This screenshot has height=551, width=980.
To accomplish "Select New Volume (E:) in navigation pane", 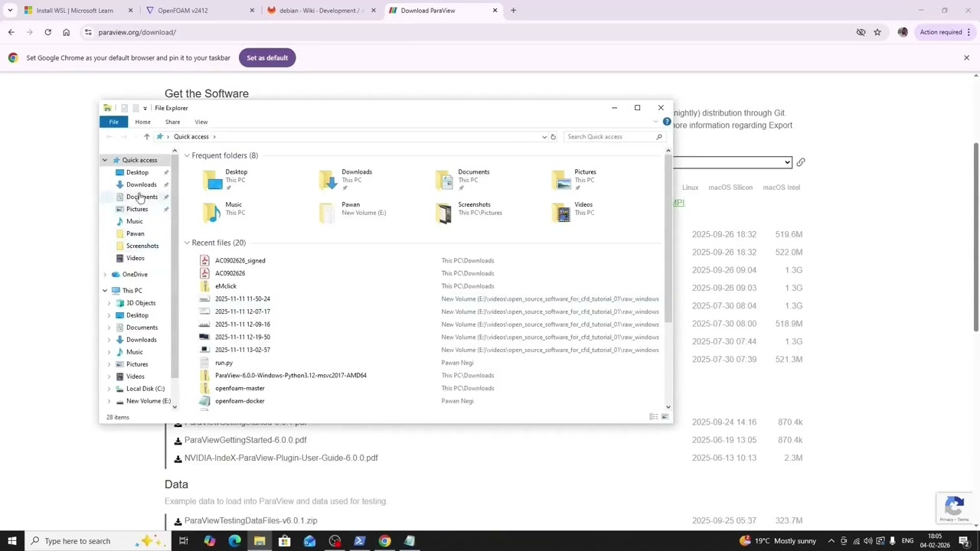I will coord(148,401).
